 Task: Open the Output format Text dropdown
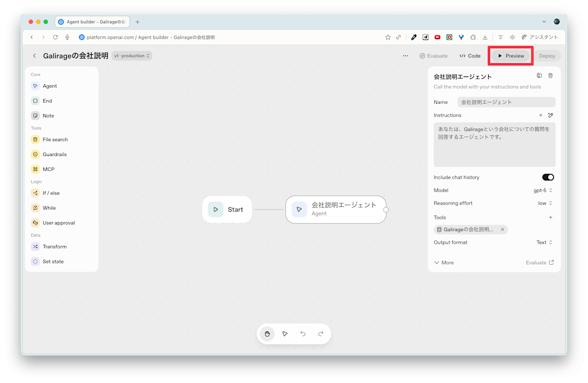pos(544,242)
